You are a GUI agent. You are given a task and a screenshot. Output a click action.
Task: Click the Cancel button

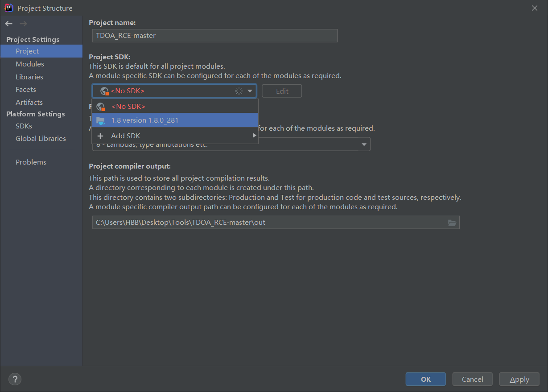pos(473,379)
